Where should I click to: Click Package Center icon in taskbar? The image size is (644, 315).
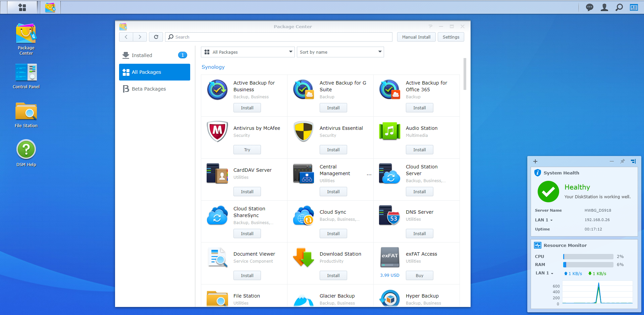(50, 7)
